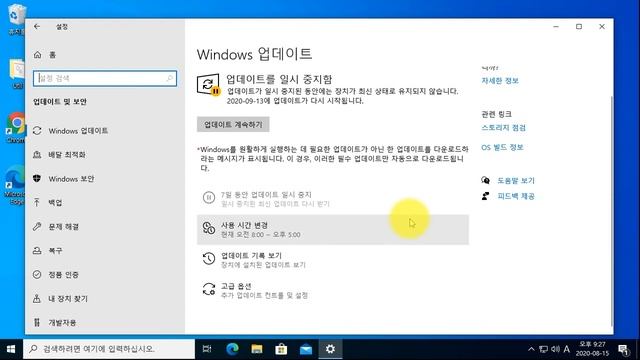Expand hidden system tray icons
The width and height of the screenshot is (640, 360).
(x=531, y=349)
